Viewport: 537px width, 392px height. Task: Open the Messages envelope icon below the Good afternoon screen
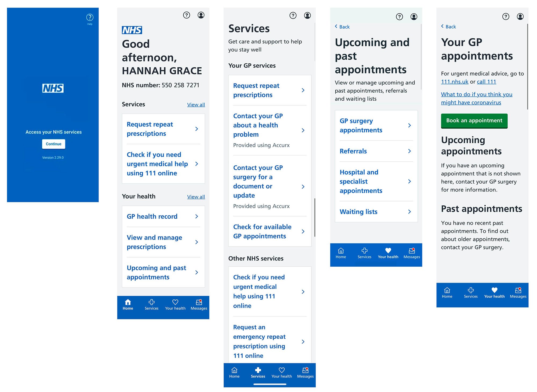click(199, 302)
